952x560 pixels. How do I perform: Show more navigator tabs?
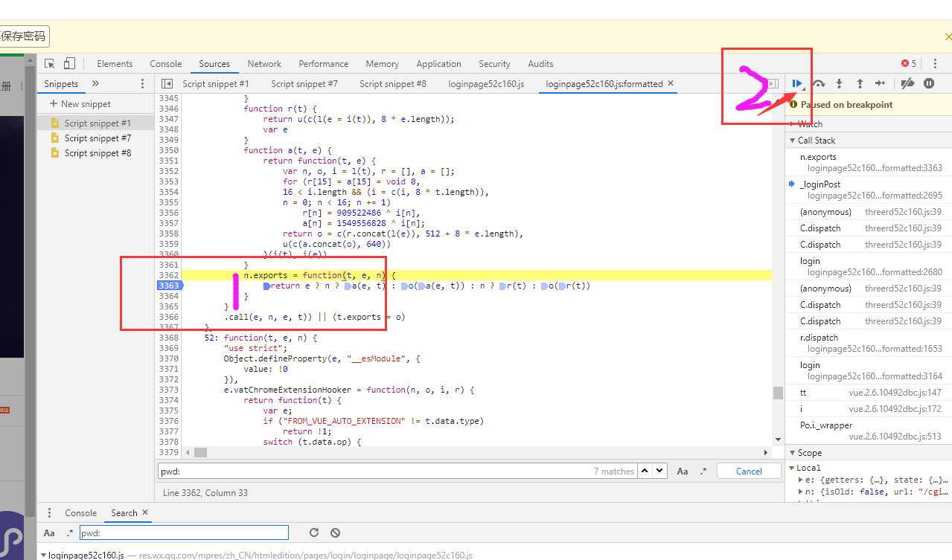(95, 84)
